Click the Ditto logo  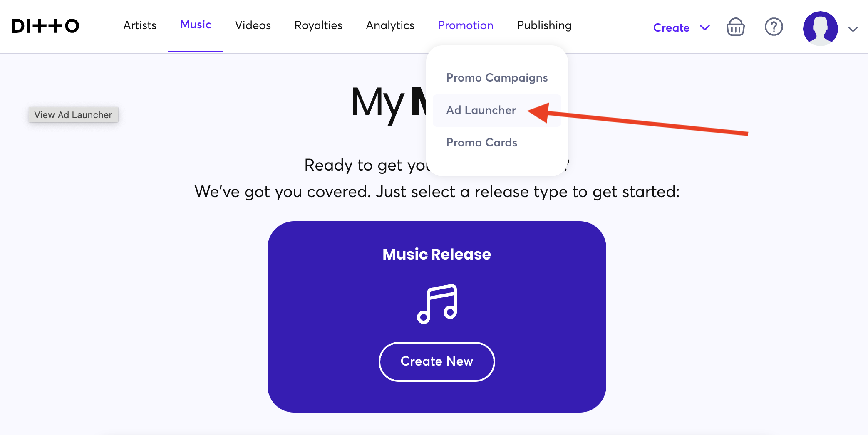tap(45, 26)
